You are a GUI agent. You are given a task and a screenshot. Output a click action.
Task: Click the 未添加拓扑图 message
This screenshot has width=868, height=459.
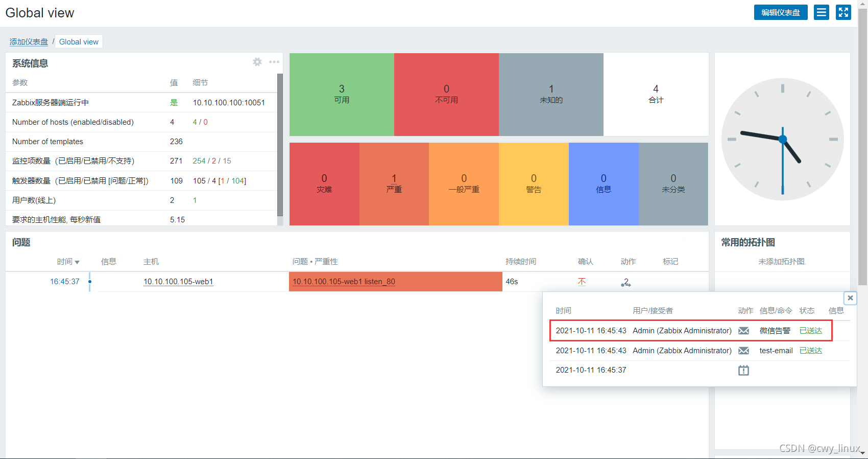[x=782, y=262]
